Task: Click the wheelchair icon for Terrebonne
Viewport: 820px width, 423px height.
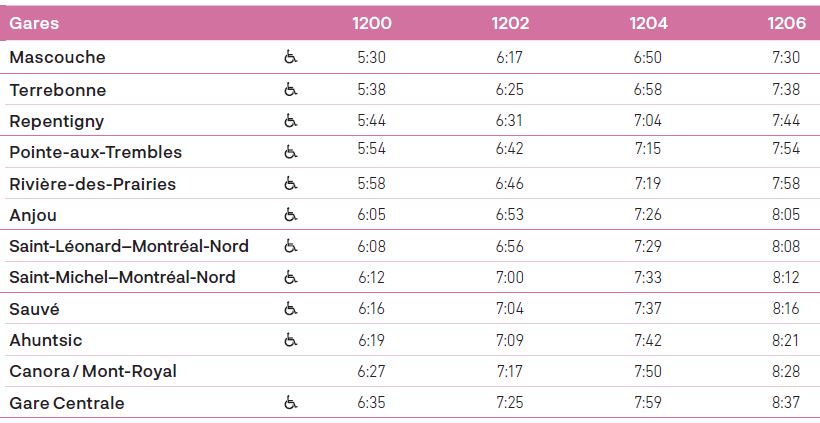Action: click(290, 90)
